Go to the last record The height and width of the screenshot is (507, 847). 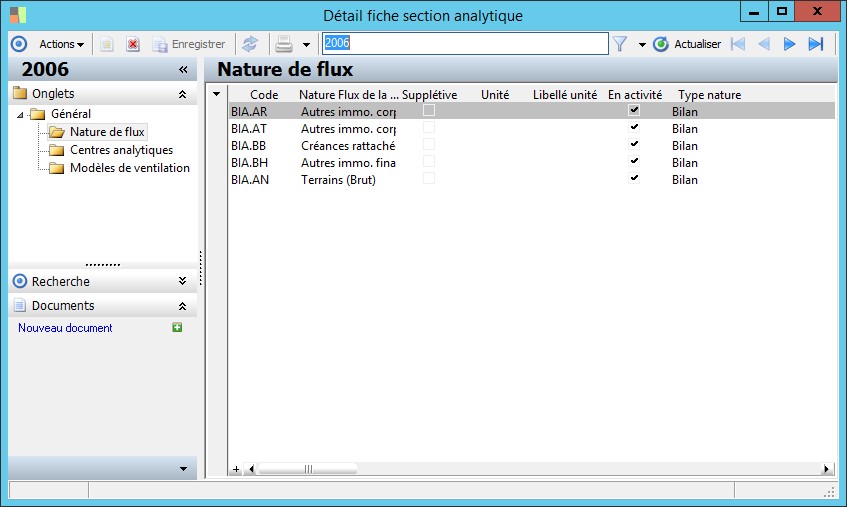pos(816,44)
